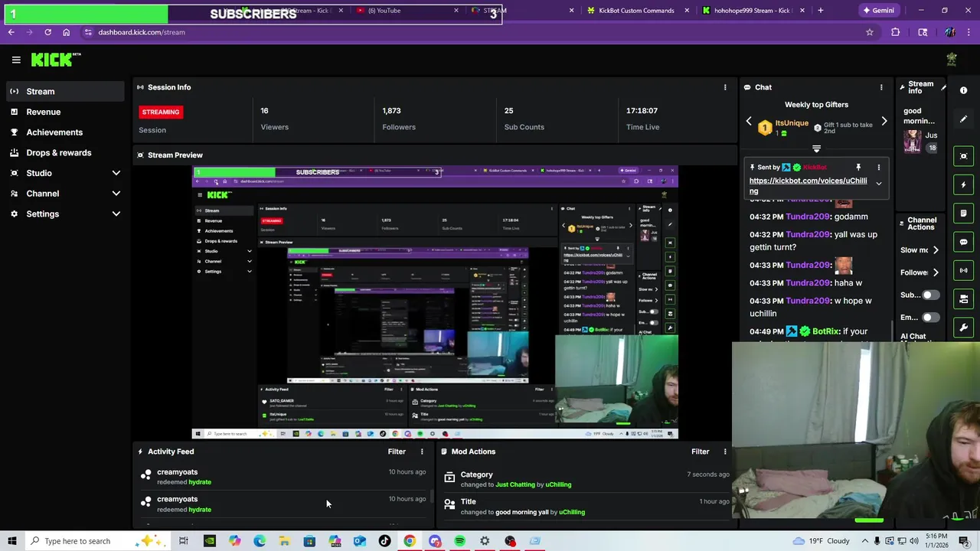Click uChilling name in Title change entry
980x551 pixels.
[x=572, y=512]
